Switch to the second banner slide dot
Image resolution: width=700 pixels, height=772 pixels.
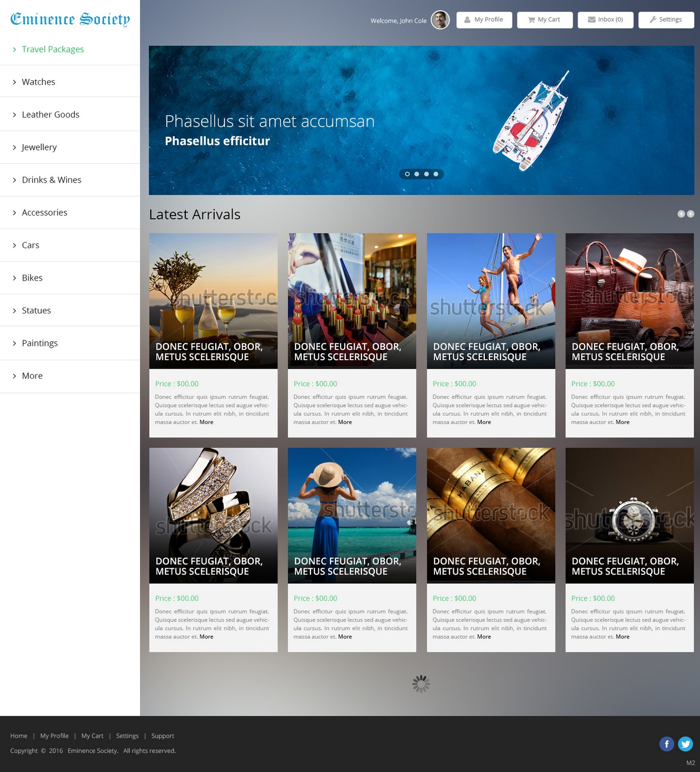coord(417,174)
